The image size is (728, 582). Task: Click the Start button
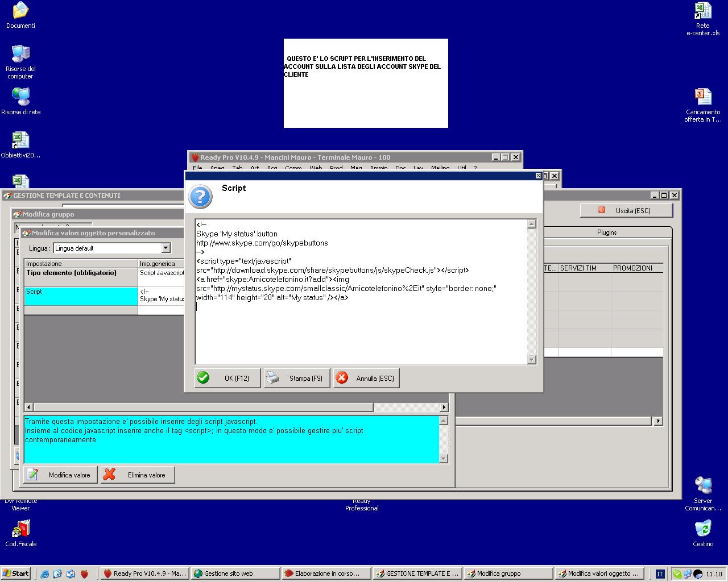[x=15, y=573]
